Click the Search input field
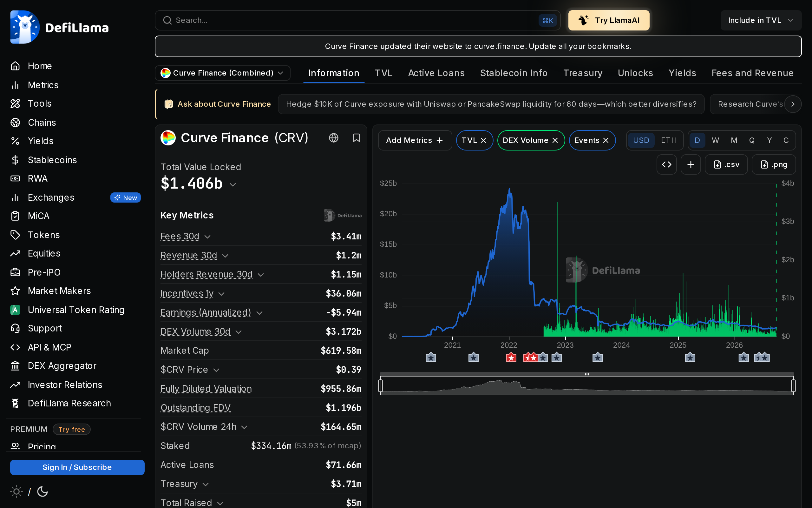Image resolution: width=812 pixels, height=508 pixels. coord(358,21)
